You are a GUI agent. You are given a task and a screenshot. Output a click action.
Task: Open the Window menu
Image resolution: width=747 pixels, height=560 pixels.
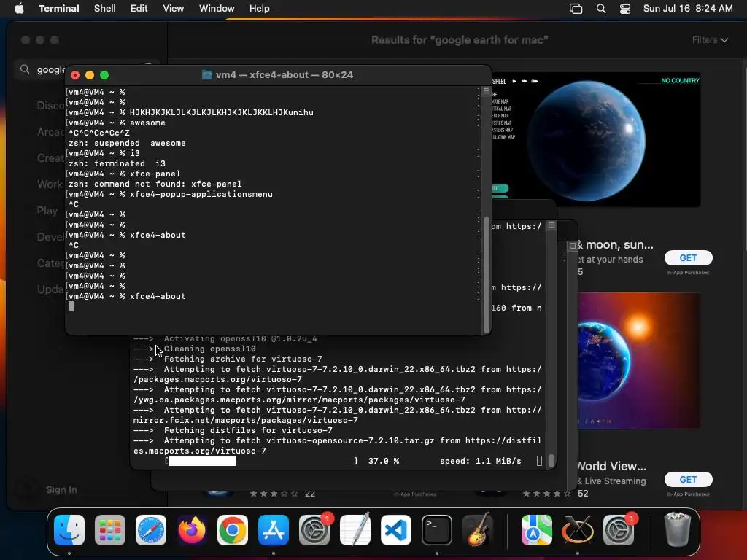[216, 9]
